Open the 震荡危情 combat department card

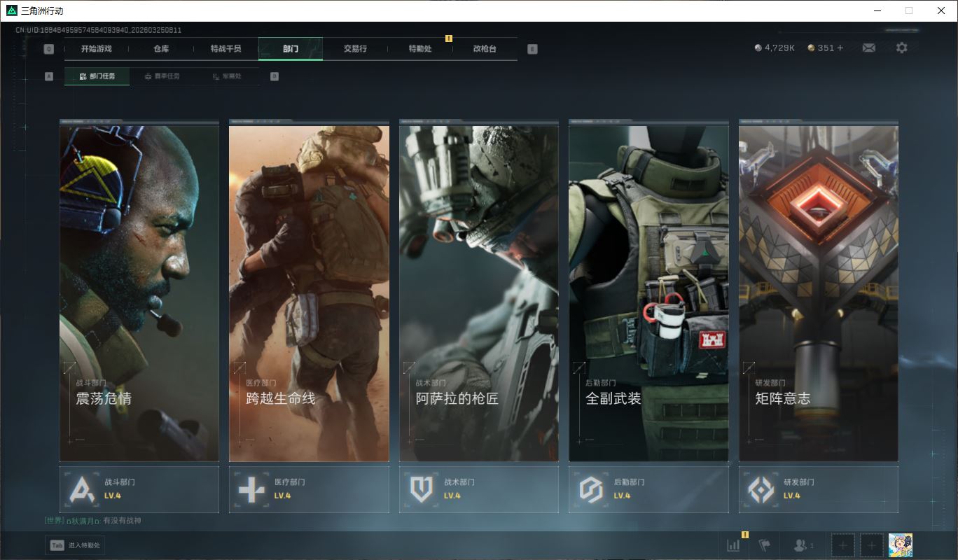139,290
